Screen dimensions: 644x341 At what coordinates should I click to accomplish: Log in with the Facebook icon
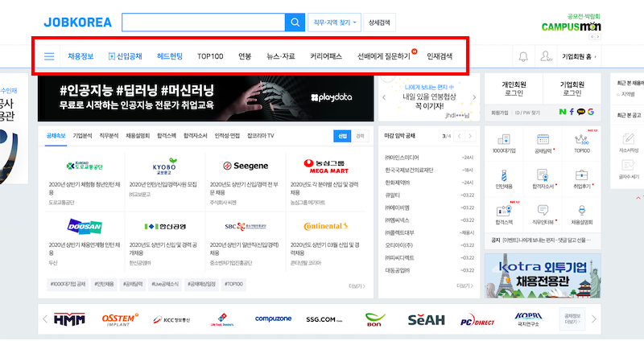[572, 112]
